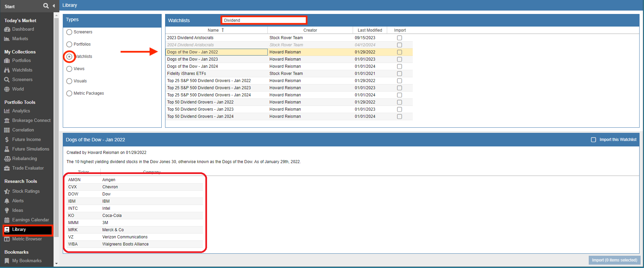The height and width of the screenshot is (268, 644).
Task: Click the Import column header
Action: coord(400,30)
